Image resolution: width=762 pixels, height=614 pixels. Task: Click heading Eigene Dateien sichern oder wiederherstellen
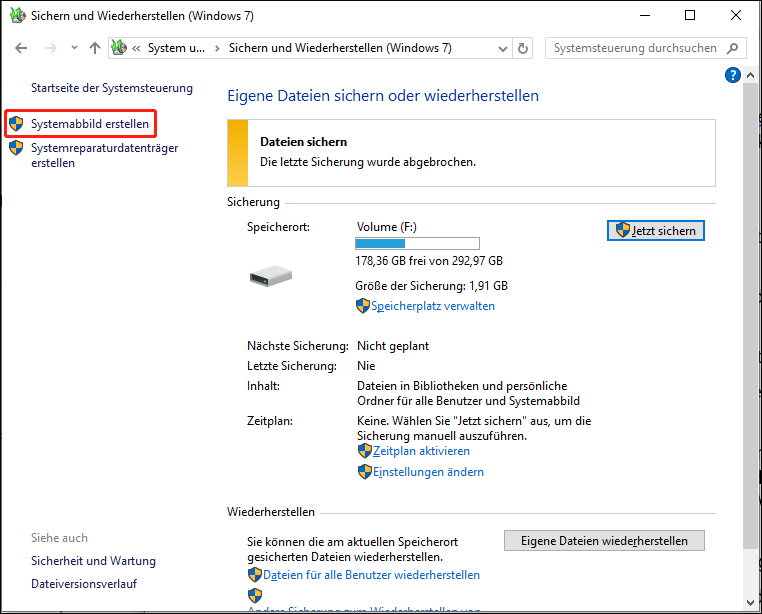[x=383, y=96]
